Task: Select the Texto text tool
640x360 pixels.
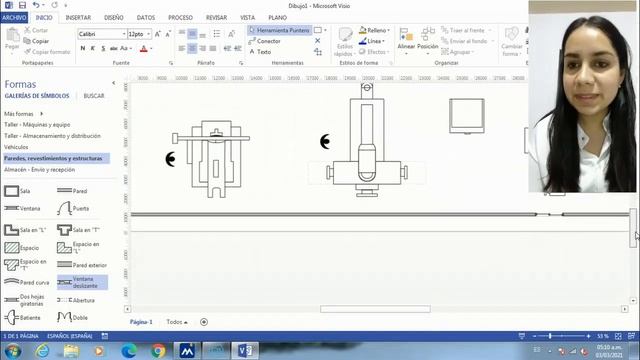Action: [x=260, y=52]
